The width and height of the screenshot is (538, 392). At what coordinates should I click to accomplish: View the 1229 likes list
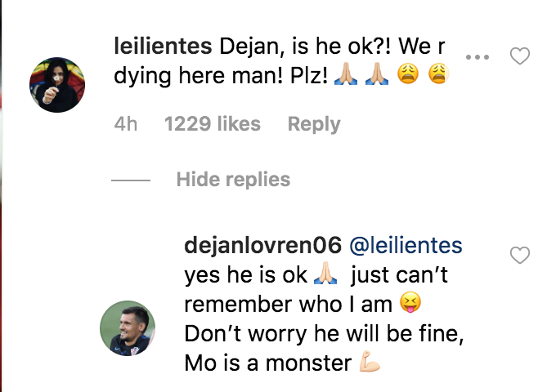212,124
